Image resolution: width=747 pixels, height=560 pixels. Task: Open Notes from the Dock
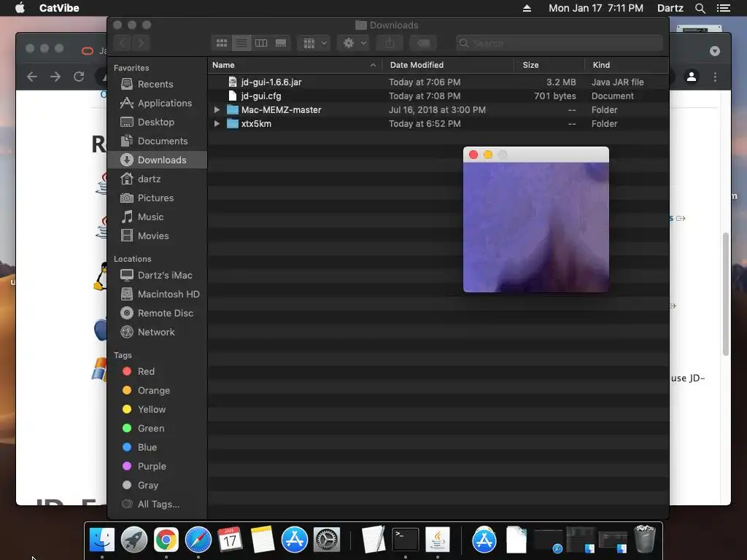(263, 540)
